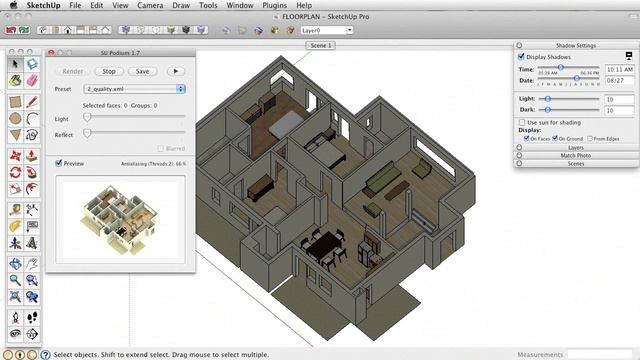Choose the Zoom magnifier tool
This screenshot has width=640, height=360.
pyautogui.click(x=16, y=280)
